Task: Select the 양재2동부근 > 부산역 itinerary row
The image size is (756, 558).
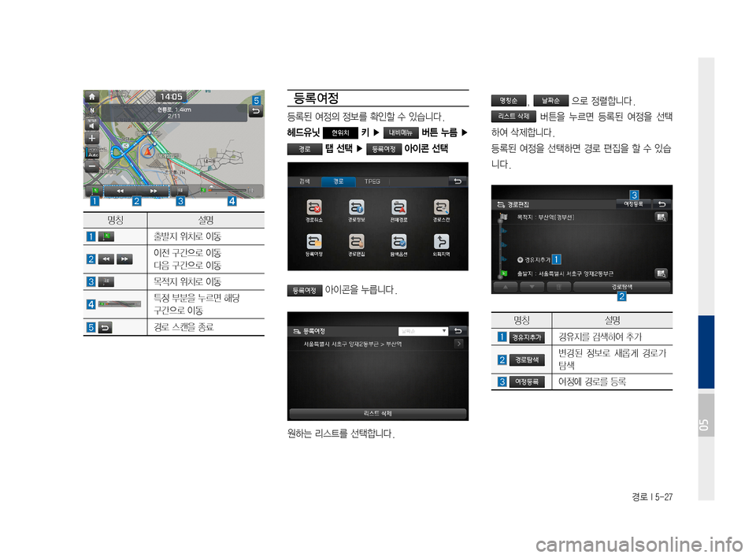Action: point(377,344)
